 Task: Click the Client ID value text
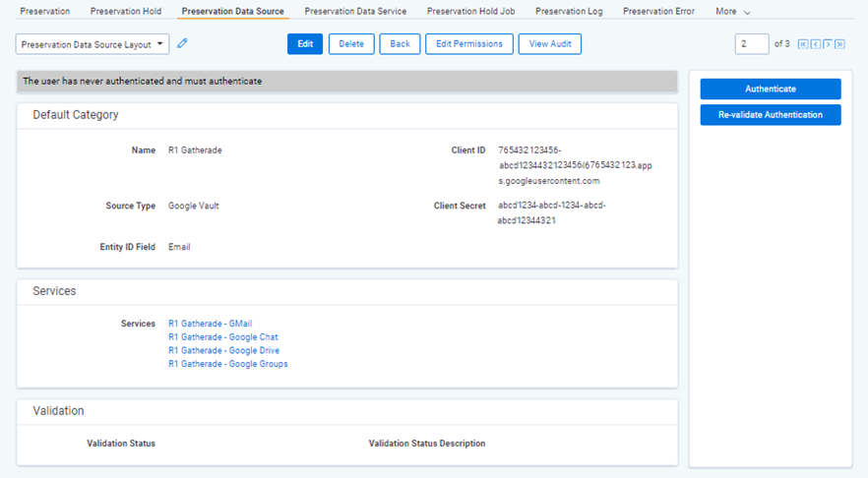tap(575, 165)
